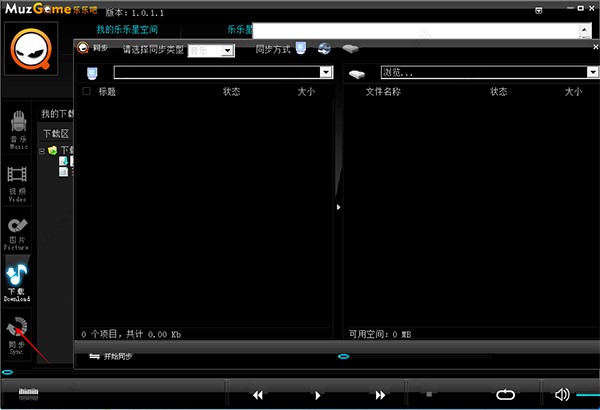Choose the drive sync method icon

350,49
